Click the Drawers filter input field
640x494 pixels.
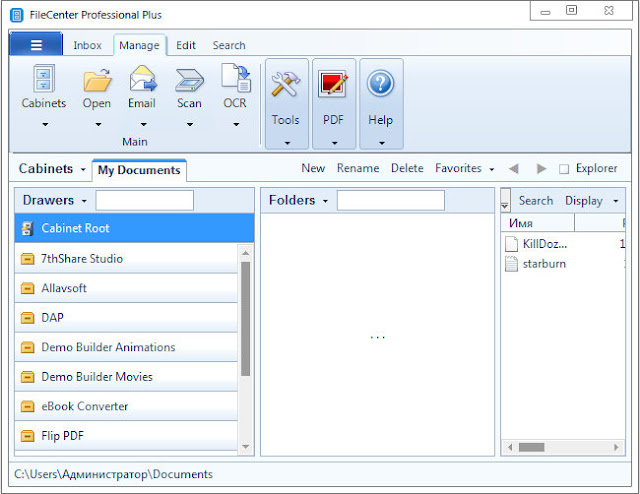click(x=144, y=200)
